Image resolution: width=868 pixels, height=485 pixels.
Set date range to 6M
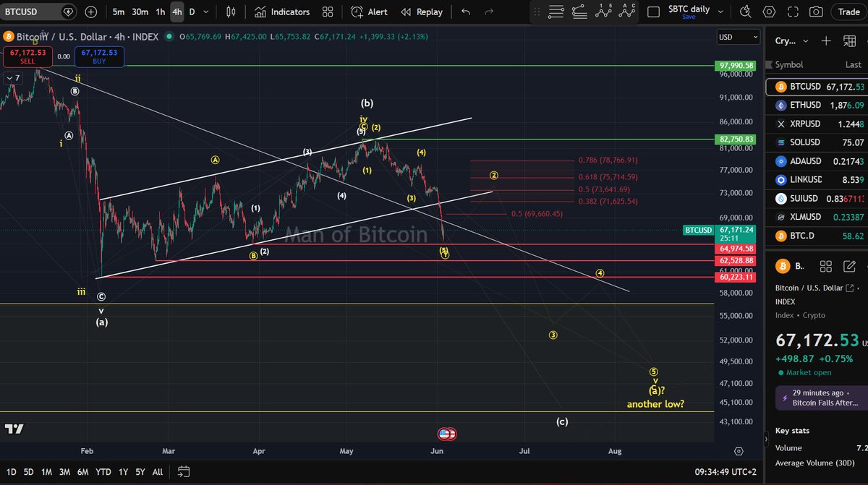(x=82, y=472)
